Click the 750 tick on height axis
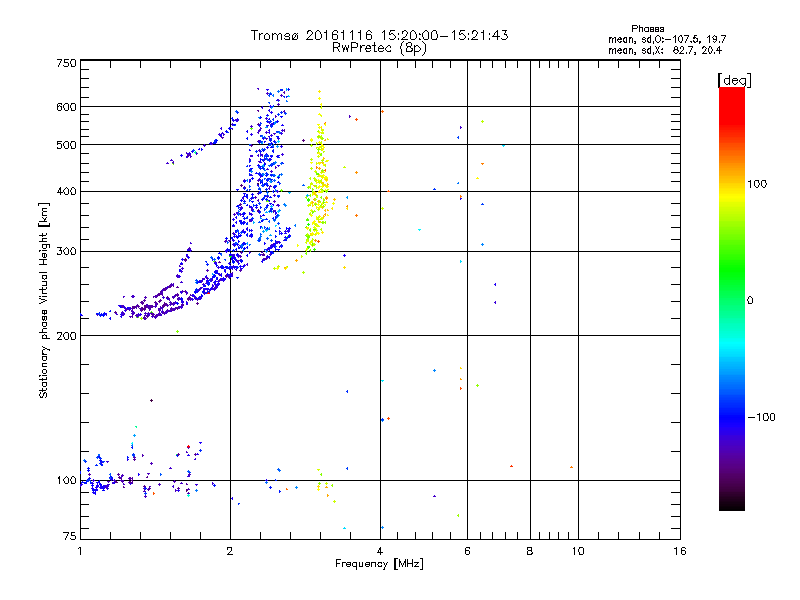 (x=66, y=63)
